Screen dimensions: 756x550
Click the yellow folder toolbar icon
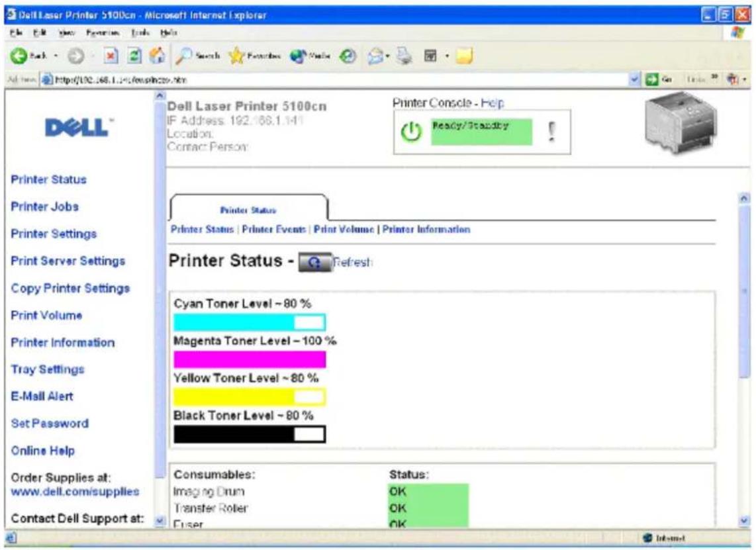tap(464, 56)
